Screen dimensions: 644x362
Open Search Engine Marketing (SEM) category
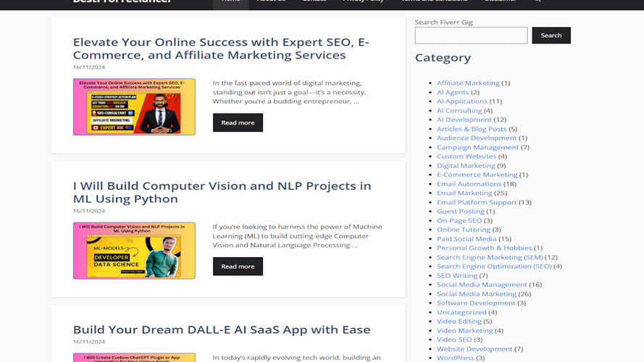pos(490,257)
